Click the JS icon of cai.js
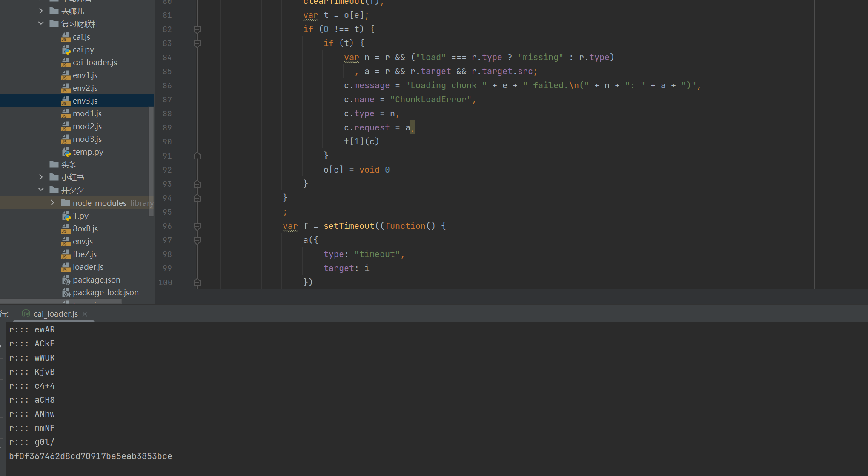Image resolution: width=868 pixels, height=476 pixels. point(66,37)
